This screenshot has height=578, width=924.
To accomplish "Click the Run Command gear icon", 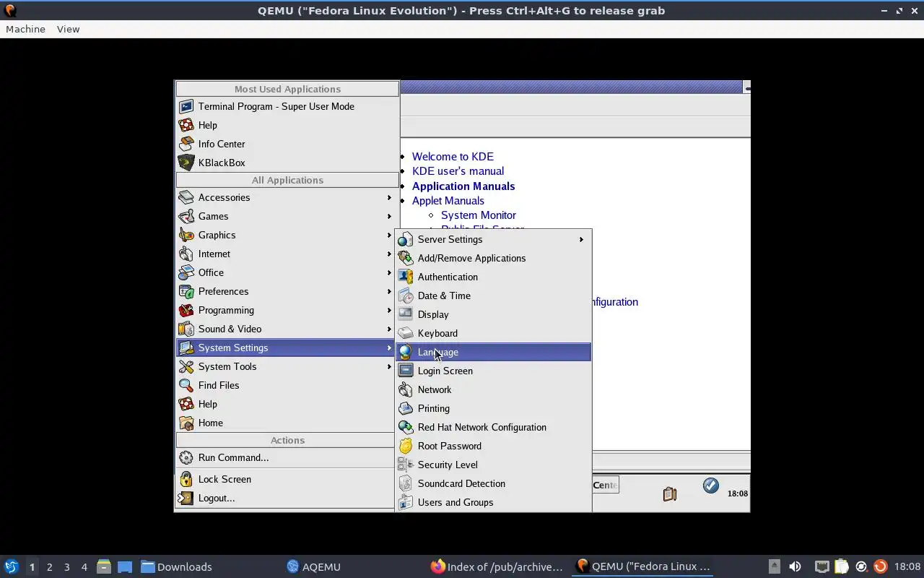I will click(x=186, y=457).
